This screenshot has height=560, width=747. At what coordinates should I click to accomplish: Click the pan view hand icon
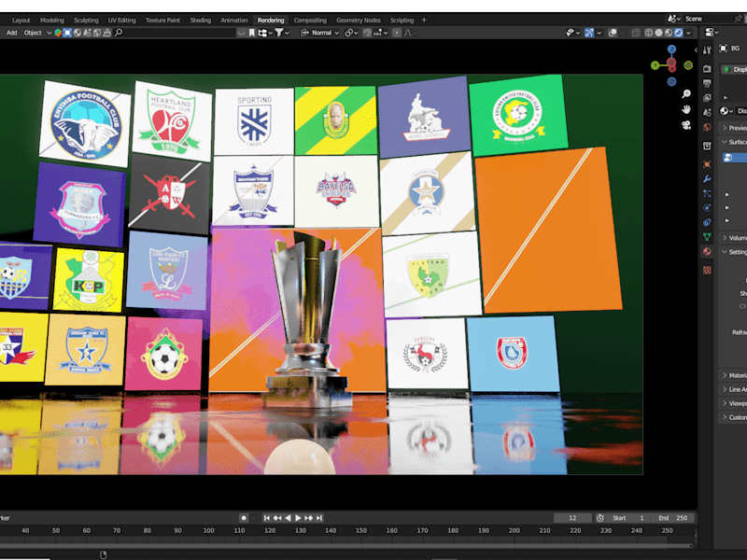(686, 109)
